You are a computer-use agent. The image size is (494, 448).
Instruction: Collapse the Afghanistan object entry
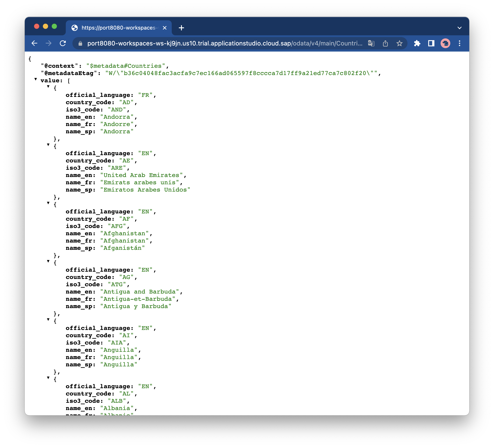click(48, 203)
